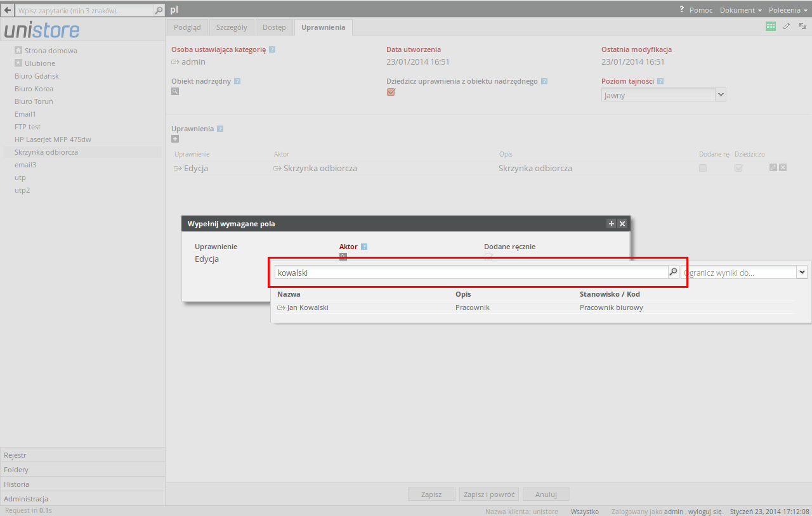
Task: Click the home icon beside Strona domowa
Action: [18, 50]
